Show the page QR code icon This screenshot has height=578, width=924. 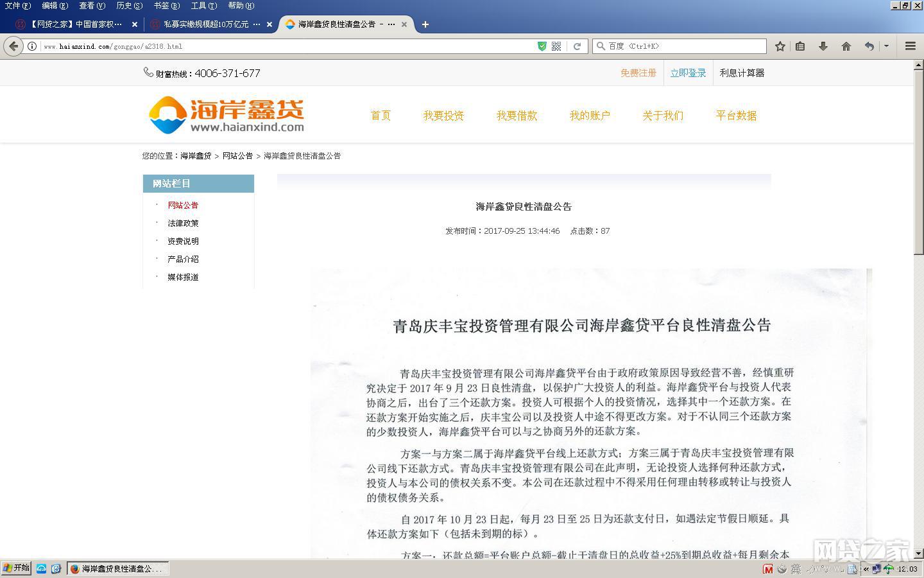556,46
